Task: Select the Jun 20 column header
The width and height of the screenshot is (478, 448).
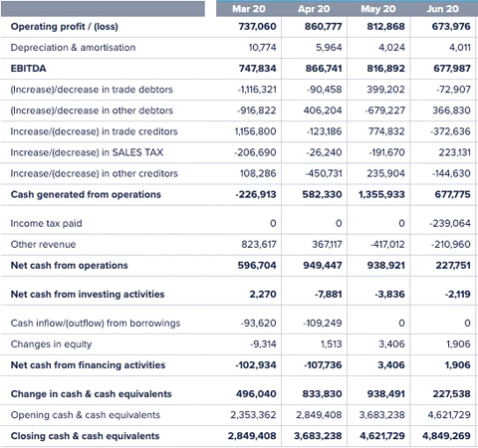Action: [x=443, y=9]
